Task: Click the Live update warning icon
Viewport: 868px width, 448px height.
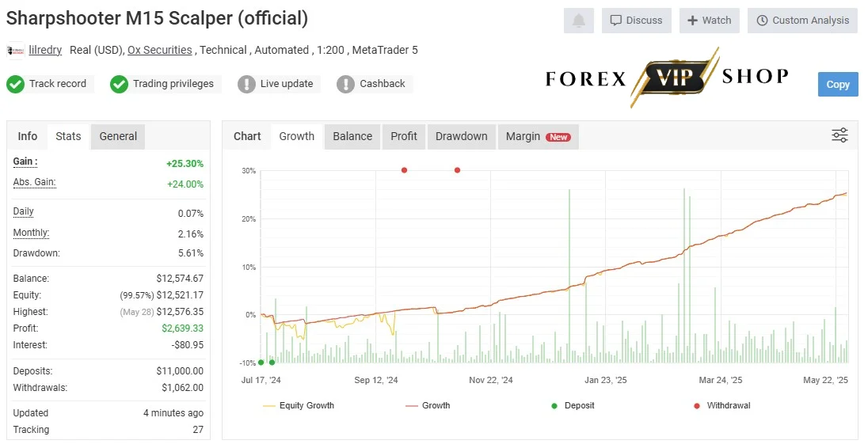Action: click(x=246, y=84)
